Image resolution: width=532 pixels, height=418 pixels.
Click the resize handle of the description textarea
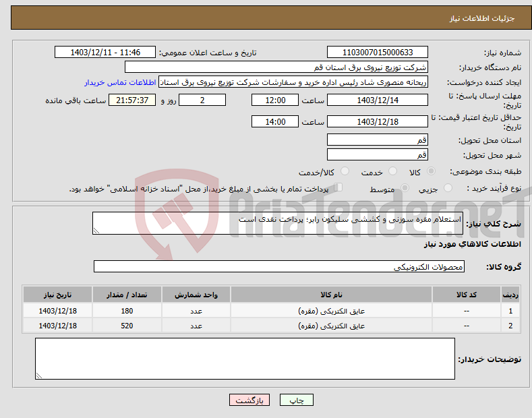96,231
